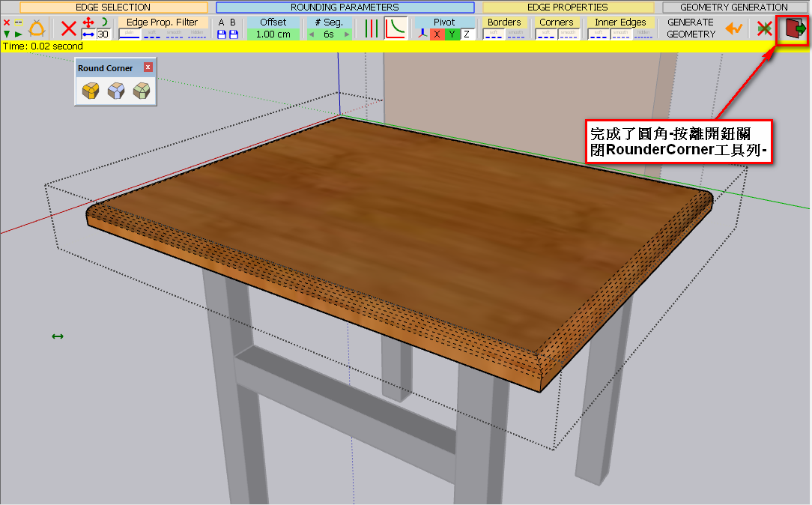The width and height of the screenshot is (812, 505).
Task: Click the cancel geometry red-cross icon
Action: 764,28
